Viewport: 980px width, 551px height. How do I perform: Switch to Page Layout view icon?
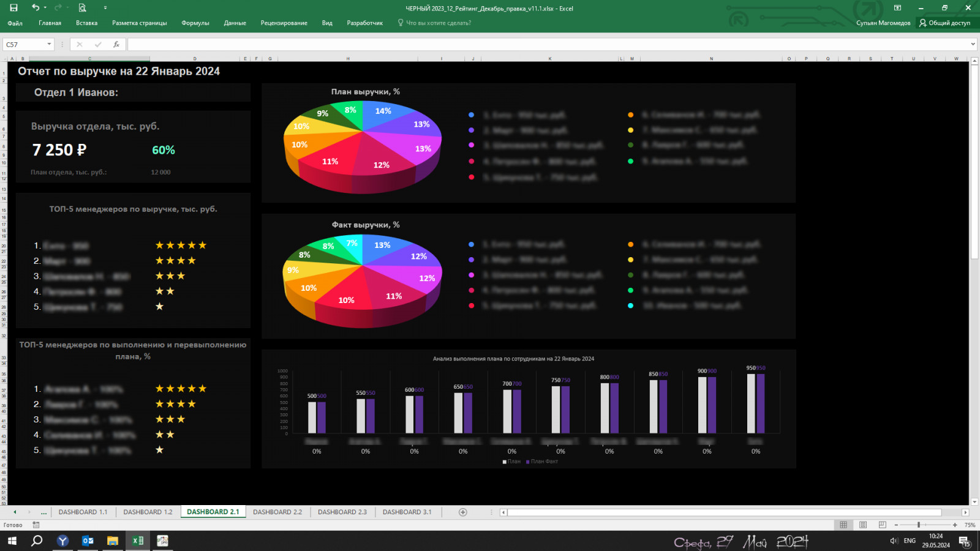[863, 525]
